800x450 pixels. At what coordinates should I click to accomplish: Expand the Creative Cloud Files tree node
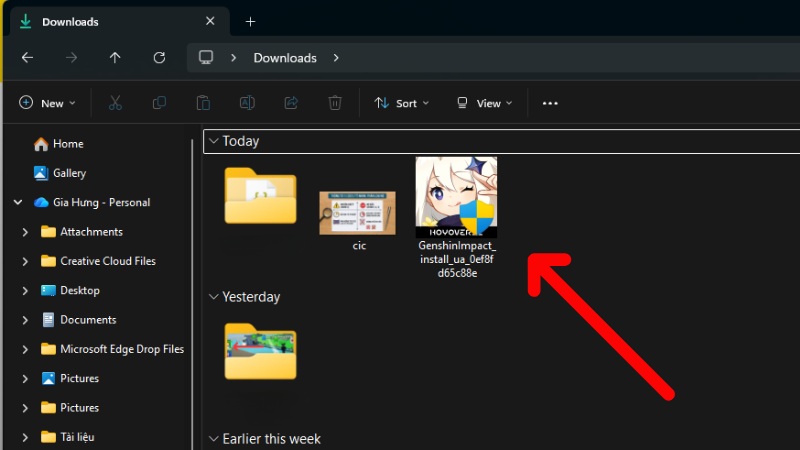[x=25, y=261]
